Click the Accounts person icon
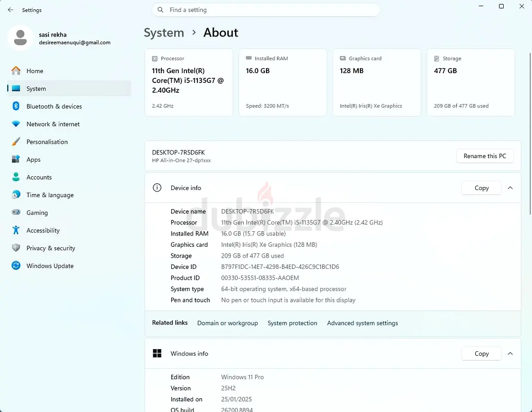The width and height of the screenshot is (532, 412). (16, 177)
